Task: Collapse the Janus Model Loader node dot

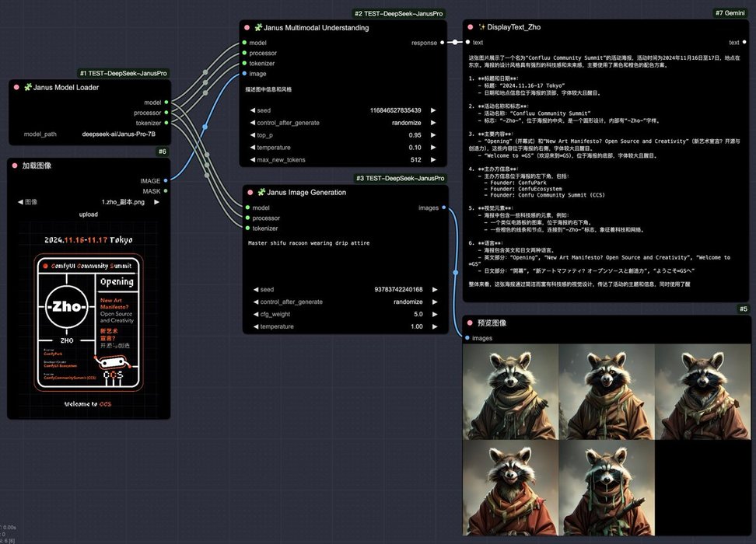Action: pos(16,88)
